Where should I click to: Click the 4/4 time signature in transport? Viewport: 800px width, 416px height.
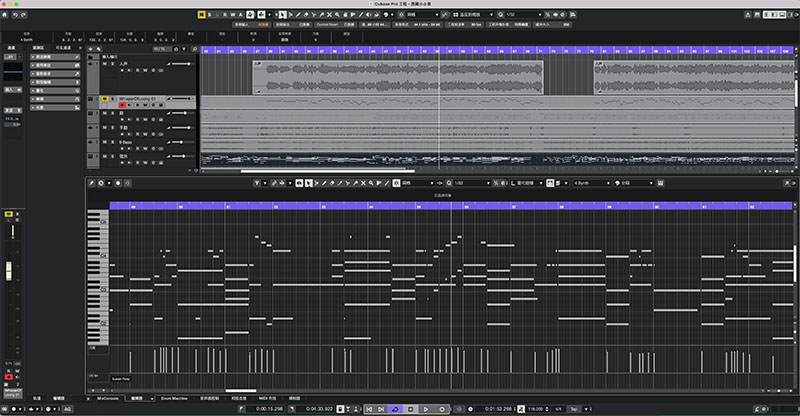pyautogui.click(x=559, y=409)
